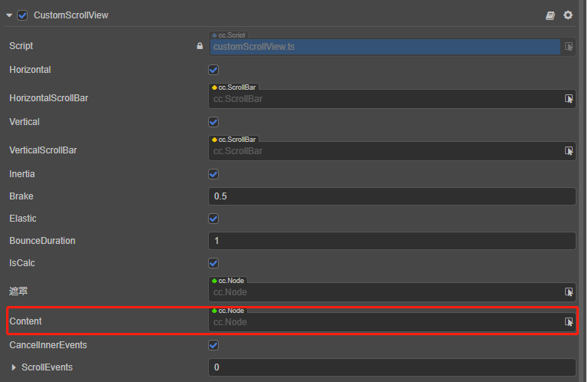
Task: Click the Content node picker icon
Action: coord(569,322)
